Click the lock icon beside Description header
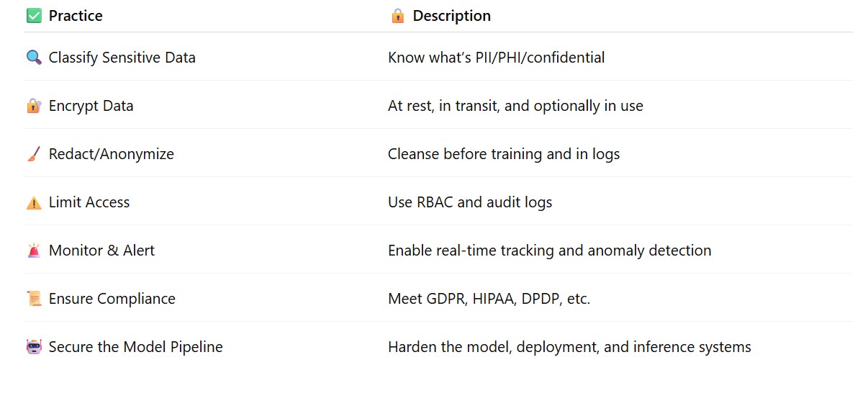The width and height of the screenshot is (868, 401). 397,16
